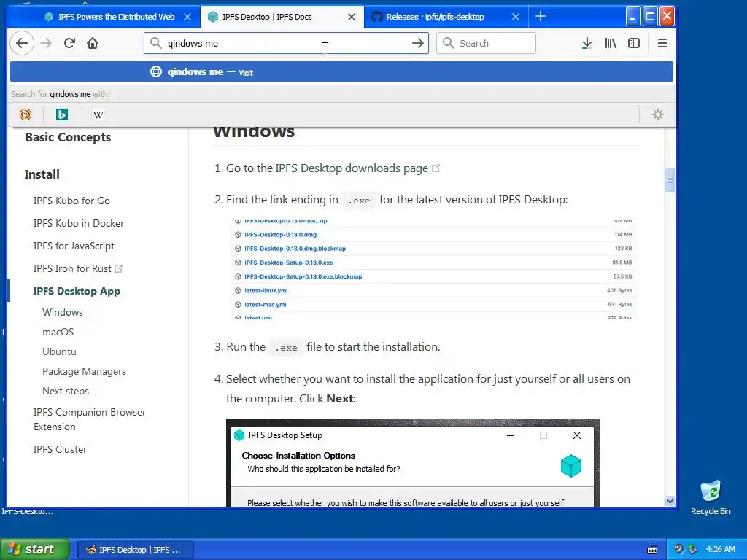Jump to Next steps subsection

click(66, 391)
